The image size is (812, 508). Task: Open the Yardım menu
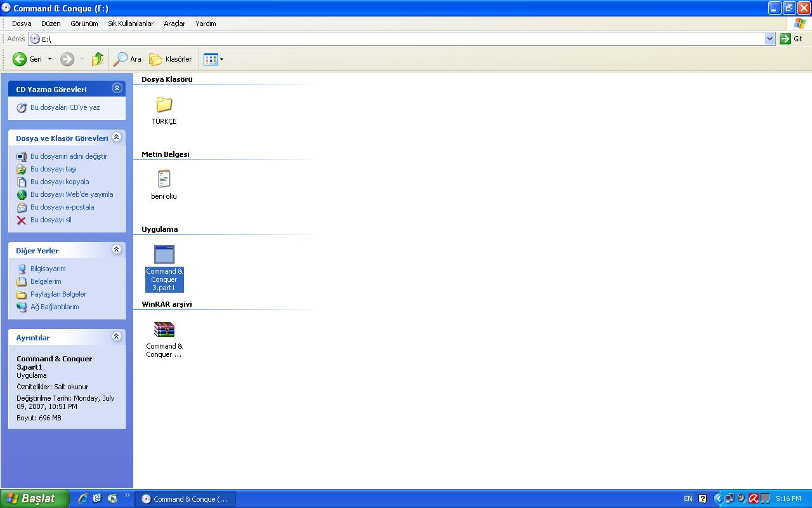pyautogui.click(x=206, y=23)
